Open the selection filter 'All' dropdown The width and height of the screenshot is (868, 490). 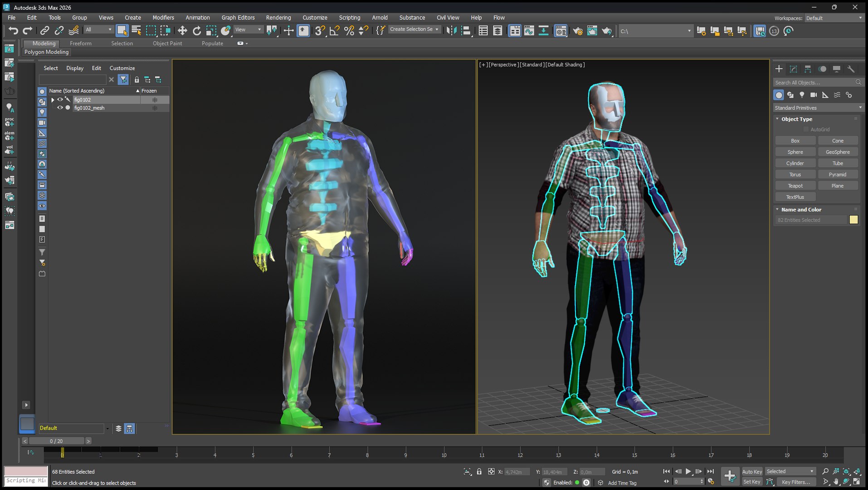pos(98,29)
